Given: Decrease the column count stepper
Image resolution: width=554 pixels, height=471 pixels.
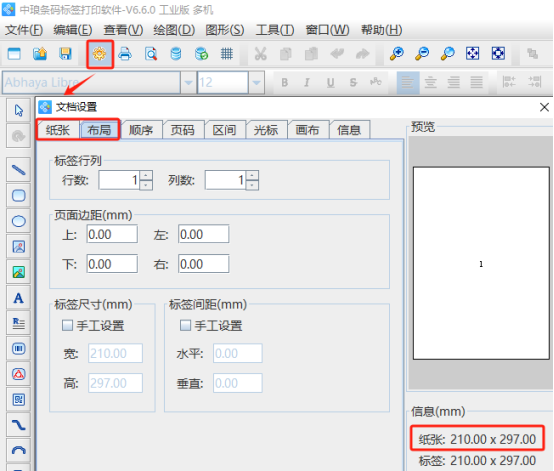Looking at the screenshot, I should [x=252, y=185].
